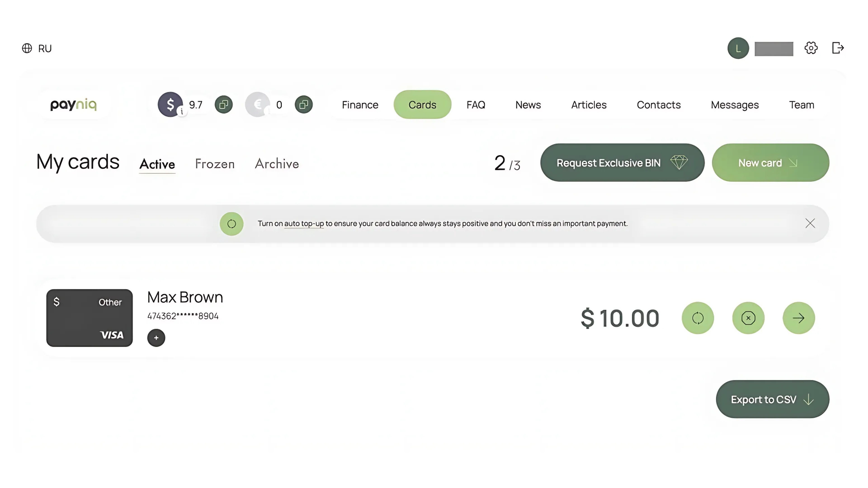
Task: Click the logout icon
Action: [837, 48]
